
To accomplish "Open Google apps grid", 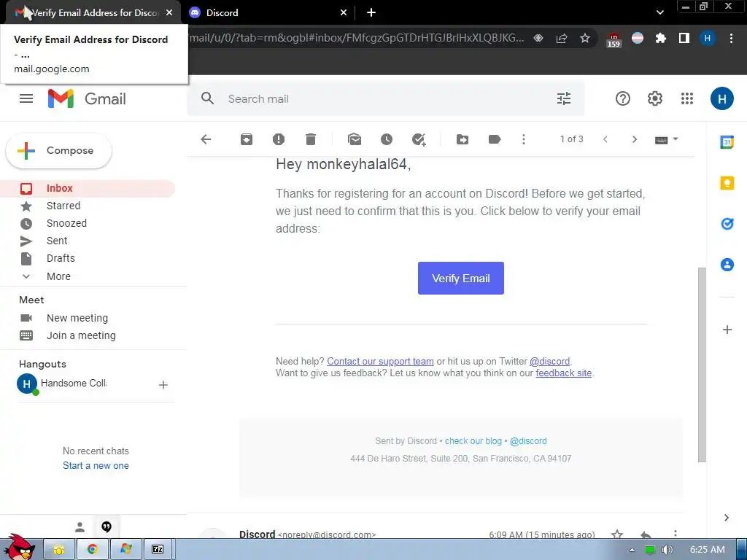I will tap(687, 98).
